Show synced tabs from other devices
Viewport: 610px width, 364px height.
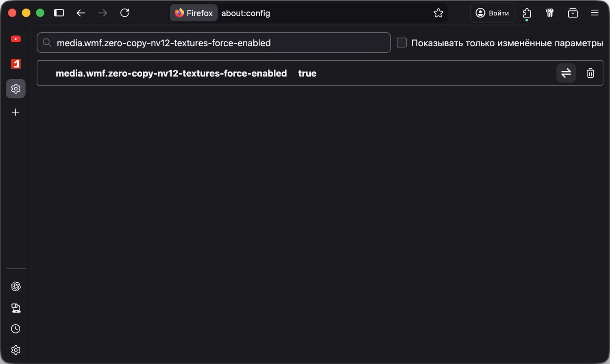point(16,308)
